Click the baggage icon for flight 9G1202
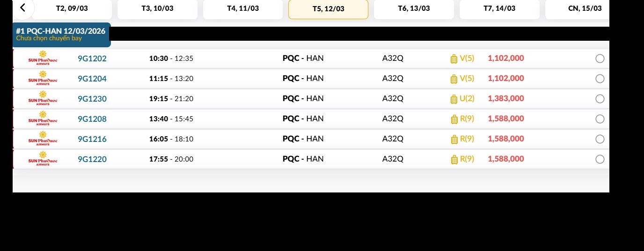The height and width of the screenshot is (251, 644). click(454, 59)
